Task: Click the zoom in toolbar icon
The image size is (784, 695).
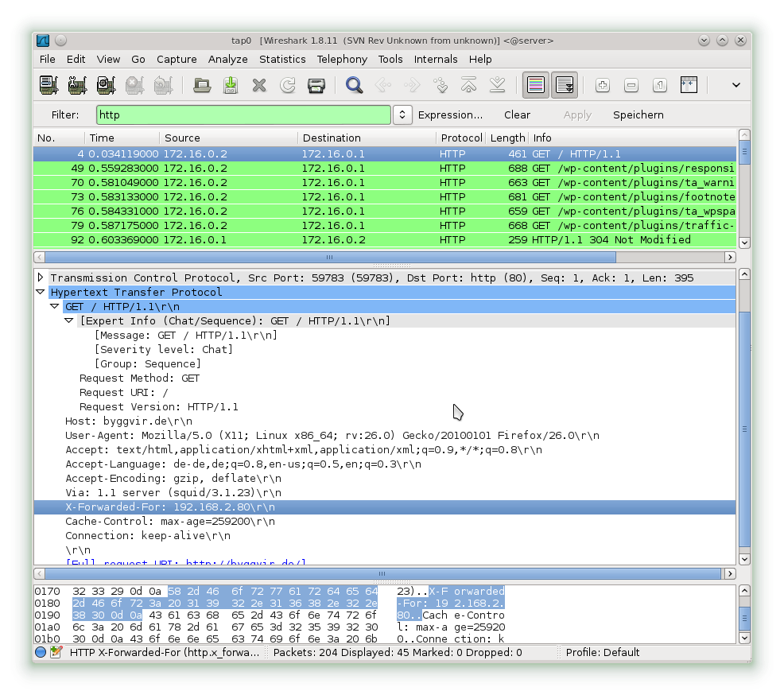Action: (x=603, y=85)
